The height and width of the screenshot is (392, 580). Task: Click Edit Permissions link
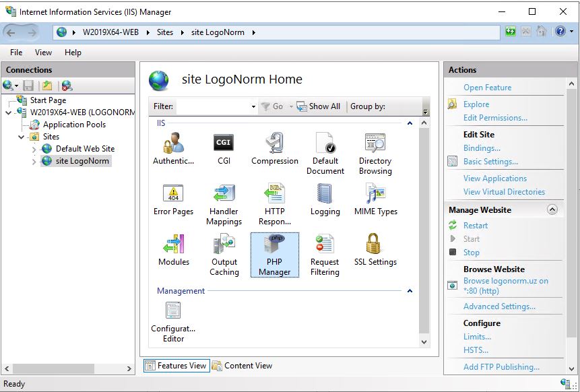coord(495,118)
